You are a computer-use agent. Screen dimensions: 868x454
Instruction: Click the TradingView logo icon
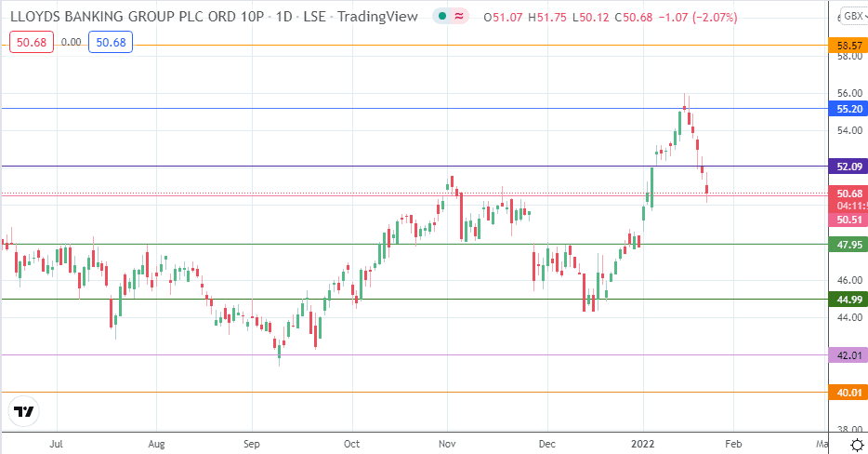pyautogui.click(x=24, y=411)
